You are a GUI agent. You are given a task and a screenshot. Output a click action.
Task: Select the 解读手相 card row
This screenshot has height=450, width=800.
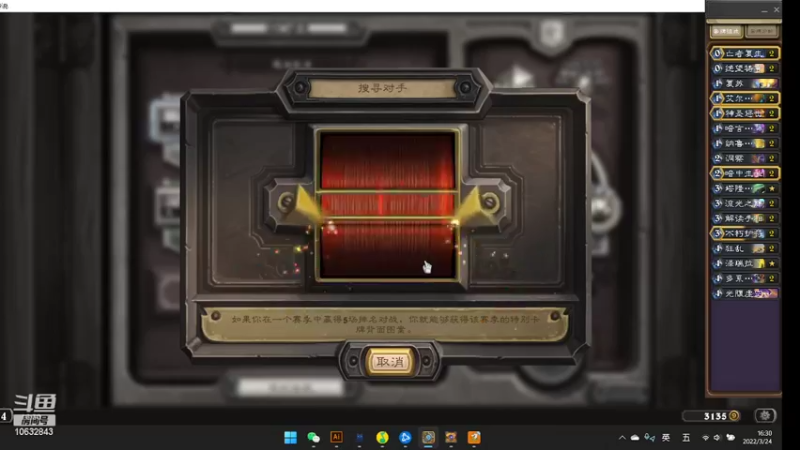[x=745, y=218]
